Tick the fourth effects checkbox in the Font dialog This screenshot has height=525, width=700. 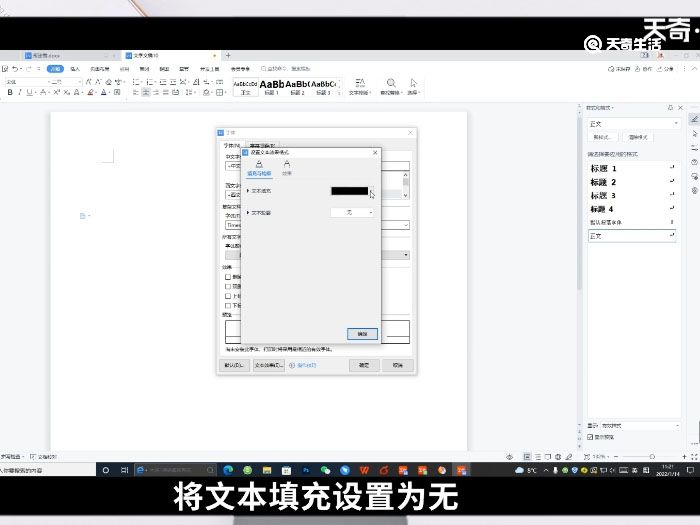228,306
